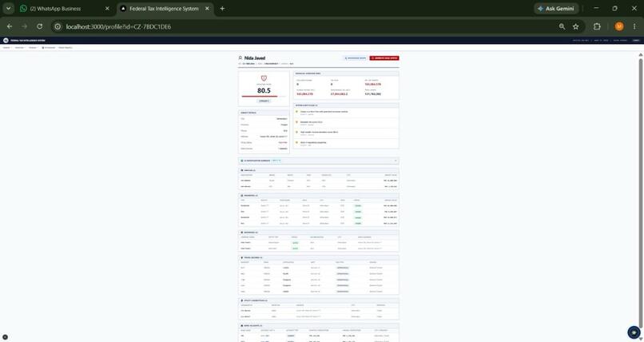Click the light button left of red button
This screenshot has width=644, height=342.
(x=355, y=58)
